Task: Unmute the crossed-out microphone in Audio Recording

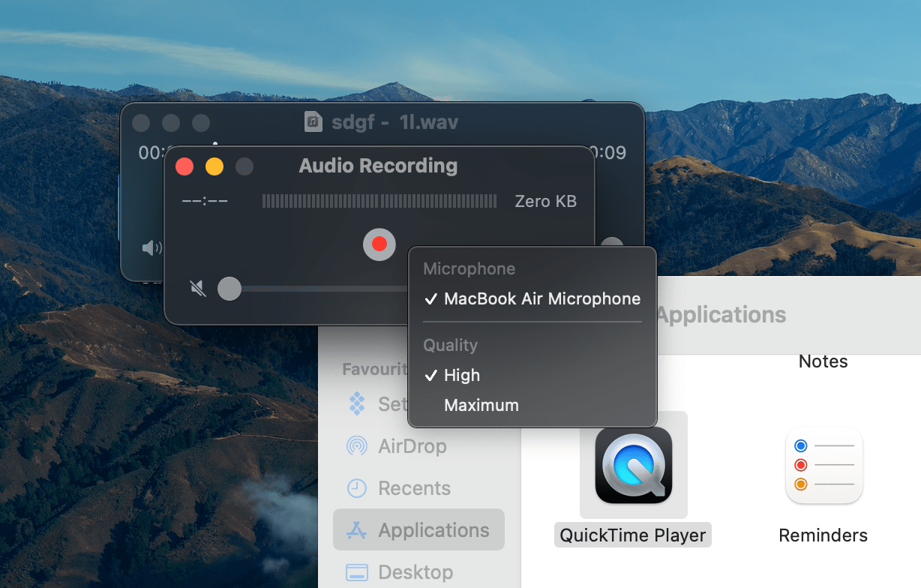Action: pyautogui.click(x=197, y=288)
